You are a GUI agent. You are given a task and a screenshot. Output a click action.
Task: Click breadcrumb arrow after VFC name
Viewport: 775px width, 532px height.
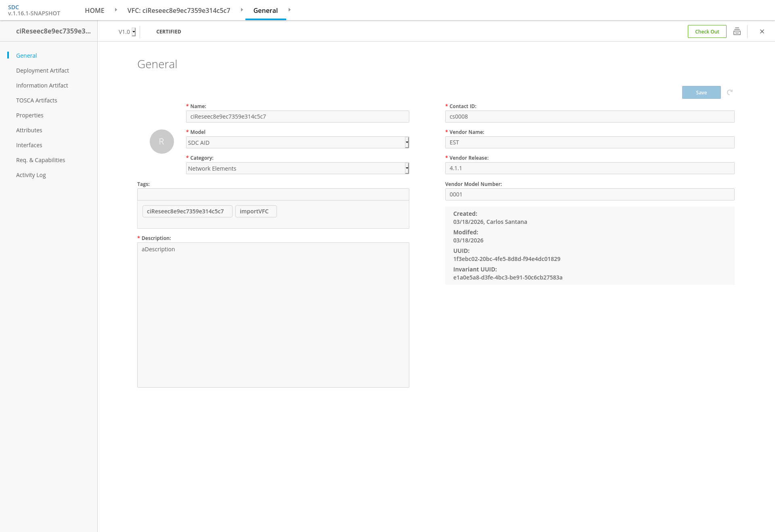point(242,10)
